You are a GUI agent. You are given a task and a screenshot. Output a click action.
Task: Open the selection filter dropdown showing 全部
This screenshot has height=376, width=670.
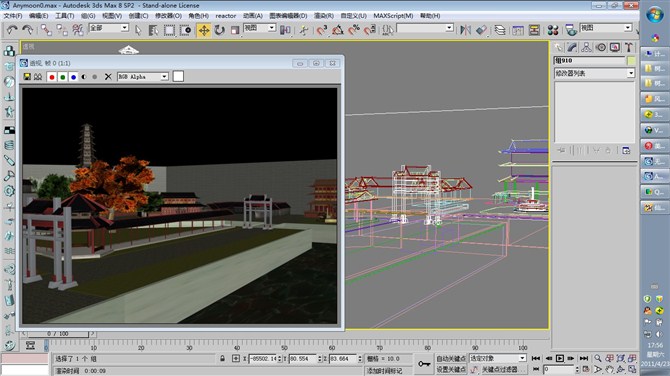[109, 28]
